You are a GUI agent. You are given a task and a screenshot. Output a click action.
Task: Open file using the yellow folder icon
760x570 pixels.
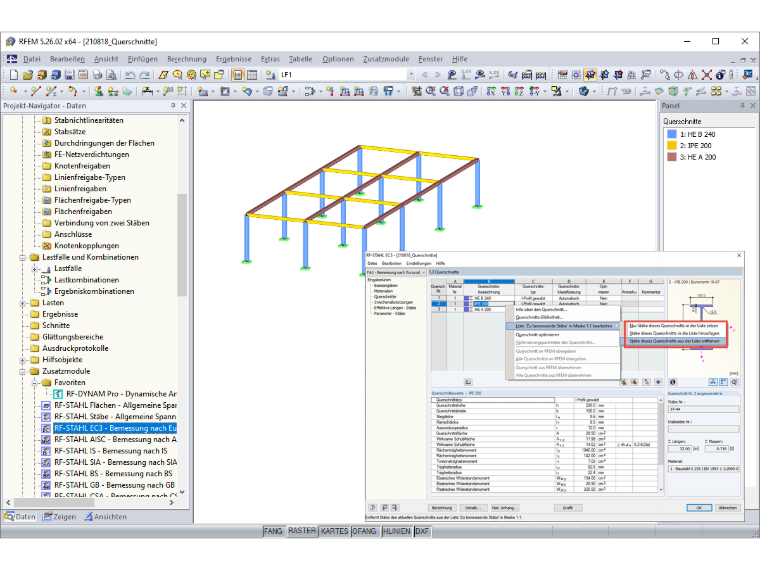click(28, 75)
